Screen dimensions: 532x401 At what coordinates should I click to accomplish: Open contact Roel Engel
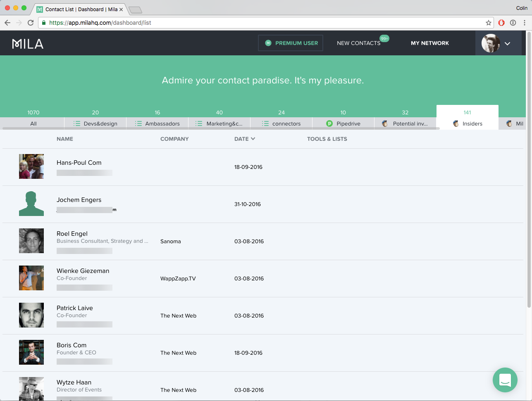(72, 234)
